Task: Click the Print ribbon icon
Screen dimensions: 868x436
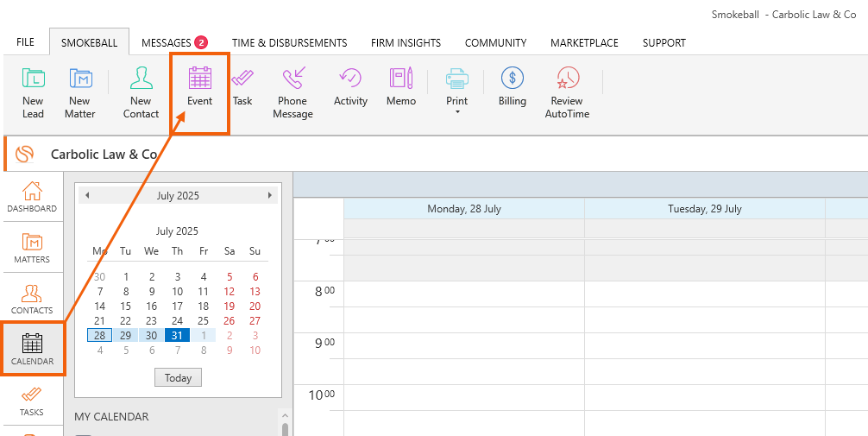Action: (x=457, y=79)
